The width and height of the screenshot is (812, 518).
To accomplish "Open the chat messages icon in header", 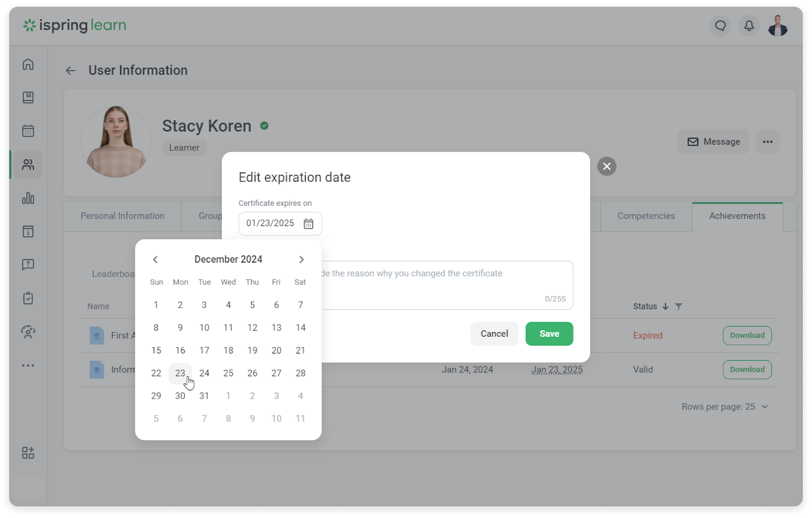I will [x=720, y=25].
